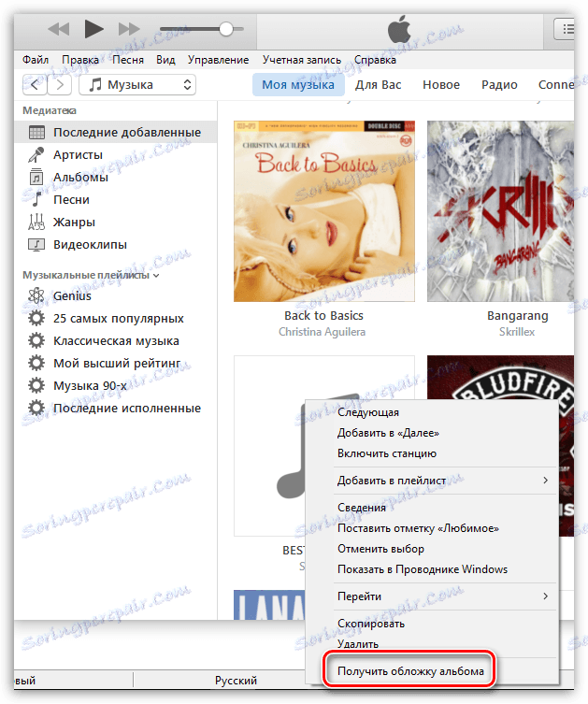Click the Артисты microphone icon
Image resolution: width=588 pixels, height=704 pixels.
point(36,155)
